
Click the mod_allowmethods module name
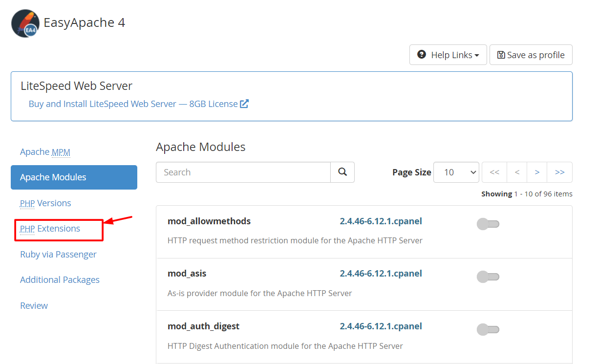click(209, 221)
